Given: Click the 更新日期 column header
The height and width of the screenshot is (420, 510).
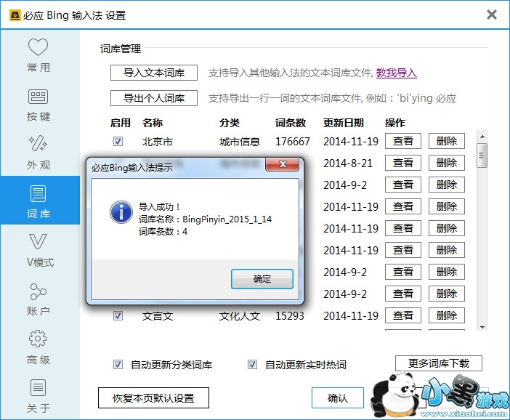Looking at the screenshot, I should 344,123.
